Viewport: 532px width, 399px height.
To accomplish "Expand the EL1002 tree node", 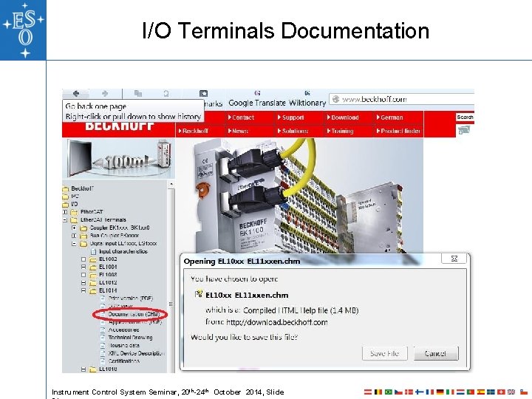I will (x=83, y=259).
